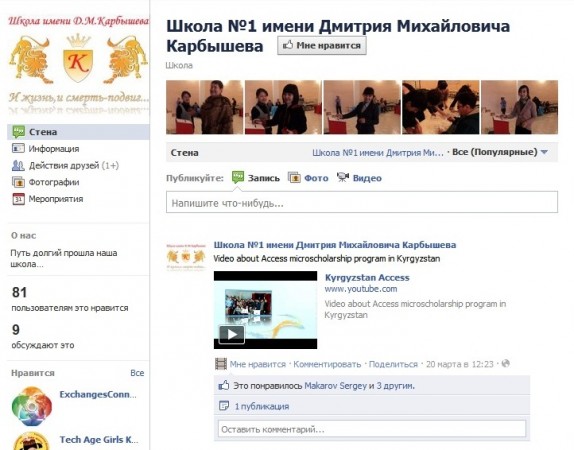This screenshot has height=450, width=574.
Task: Open the Kyrgyzstan Access link title
Action: (x=367, y=278)
